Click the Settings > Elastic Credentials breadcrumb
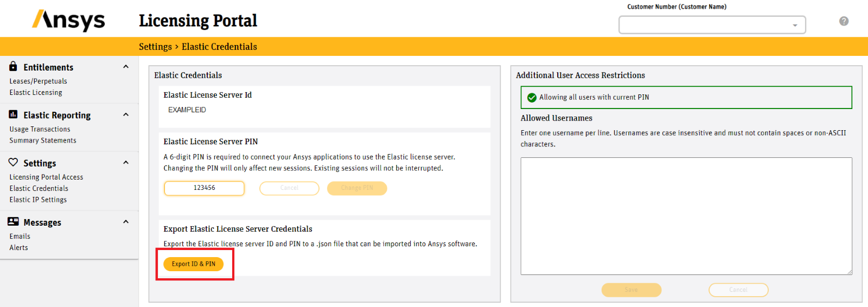The width and height of the screenshot is (868, 307). click(x=198, y=47)
